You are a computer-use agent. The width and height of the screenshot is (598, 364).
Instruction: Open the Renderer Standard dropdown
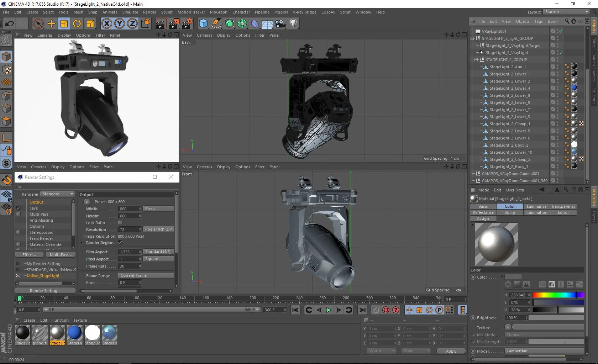pyautogui.click(x=57, y=194)
